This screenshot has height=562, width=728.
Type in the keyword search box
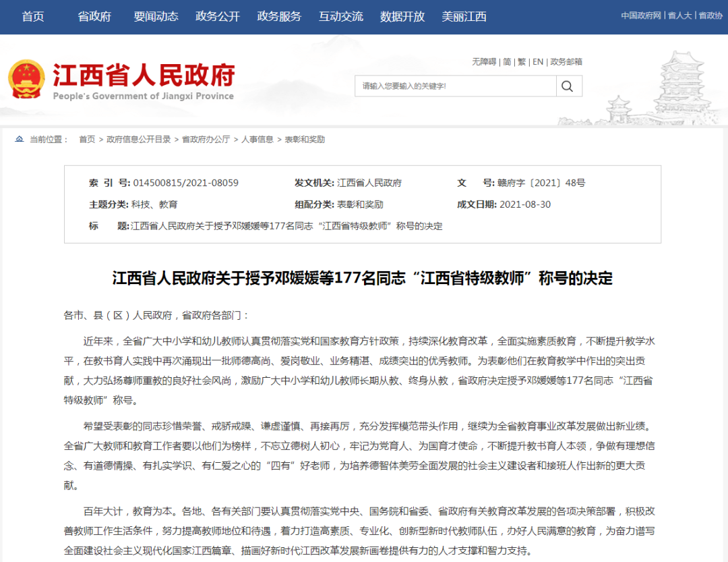(456, 86)
